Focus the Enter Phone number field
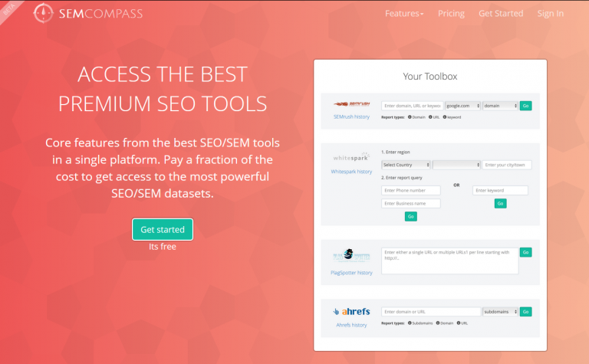 pyautogui.click(x=411, y=190)
